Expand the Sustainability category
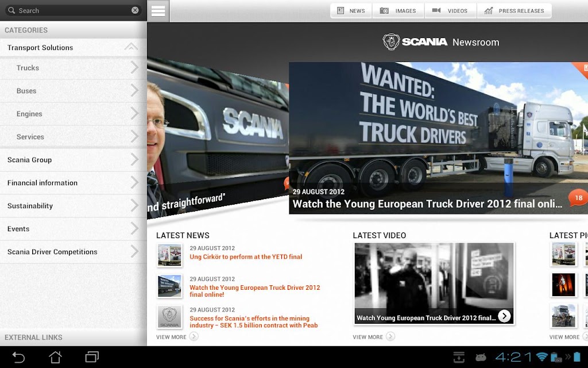 click(x=73, y=206)
